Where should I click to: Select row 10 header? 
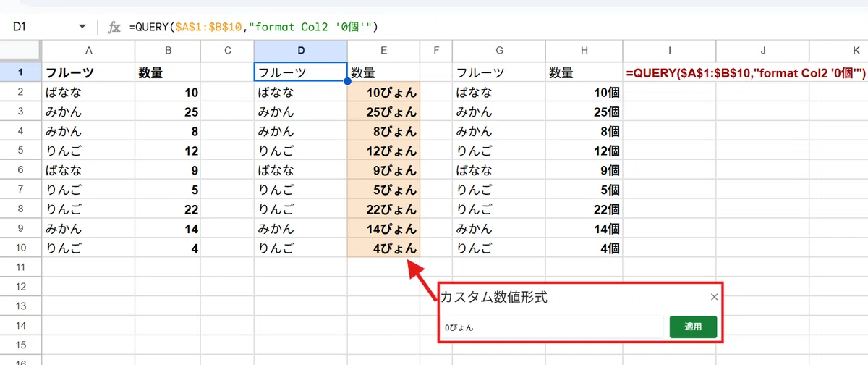[x=20, y=248]
